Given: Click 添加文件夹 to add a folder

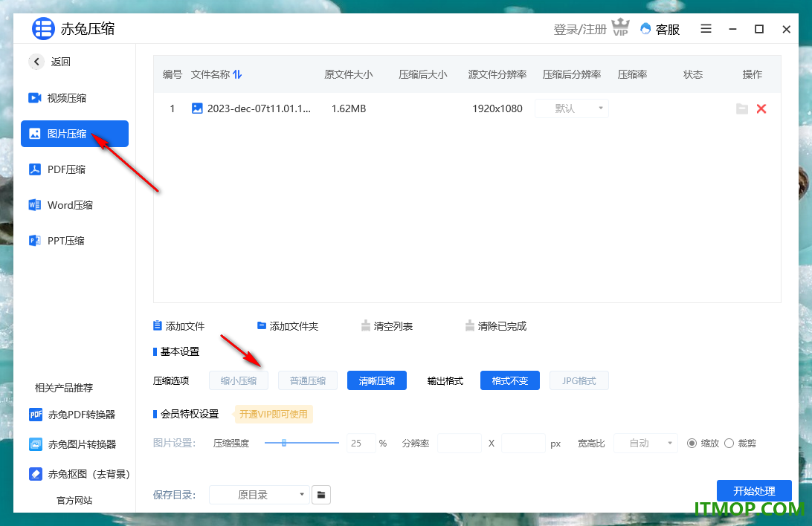Looking at the screenshot, I should coord(288,326).
